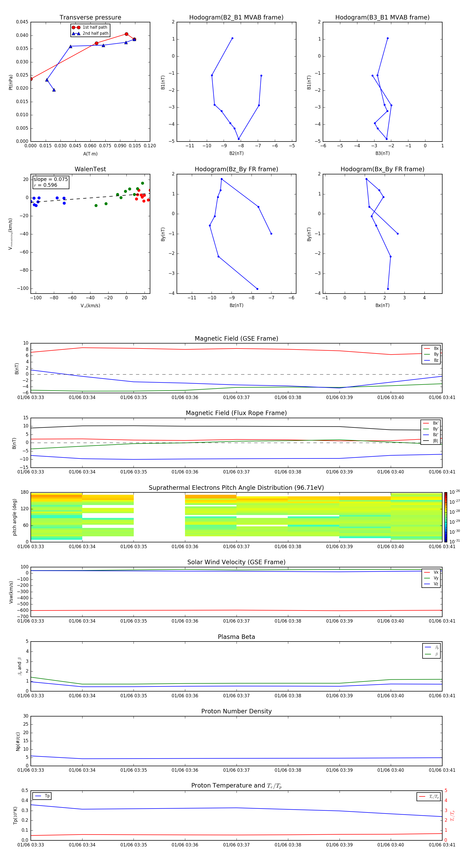Viewport: 473px width, 868px height.
Task: Select the 'Bz(nT)' x-axis label
Action: [236, 305]
